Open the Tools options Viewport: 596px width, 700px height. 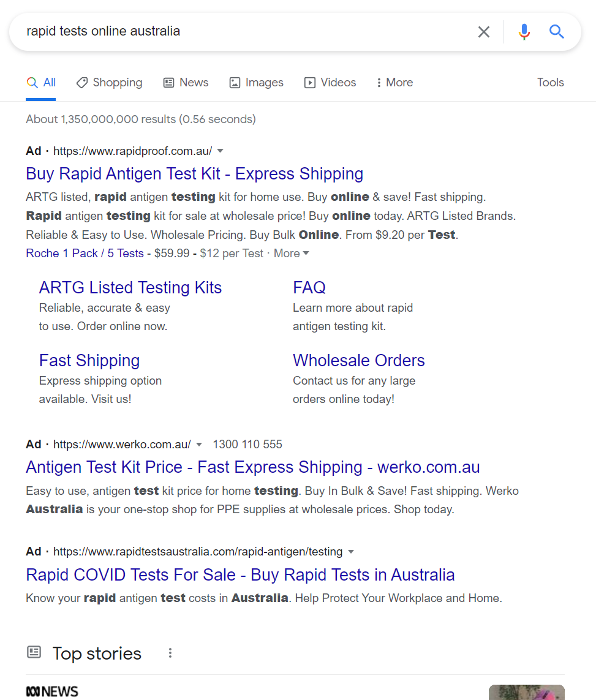pos(550,83)
